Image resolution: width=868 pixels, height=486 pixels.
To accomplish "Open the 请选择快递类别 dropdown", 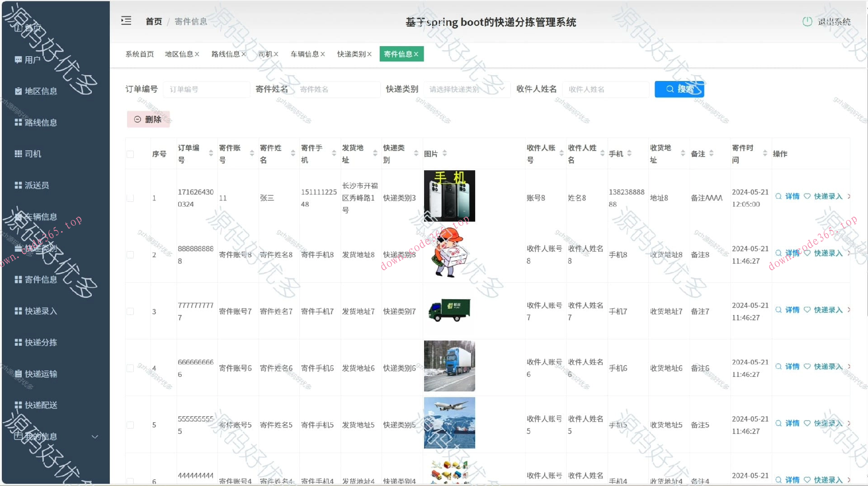I will (467, 89).
